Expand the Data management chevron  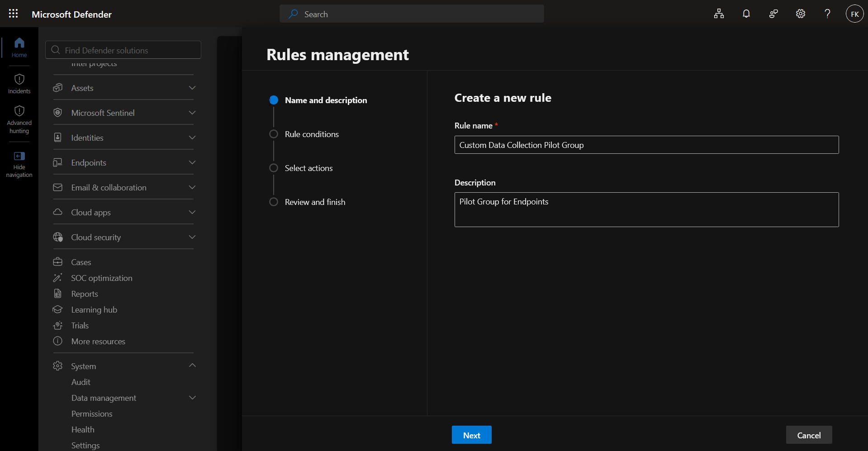[192, 398]
